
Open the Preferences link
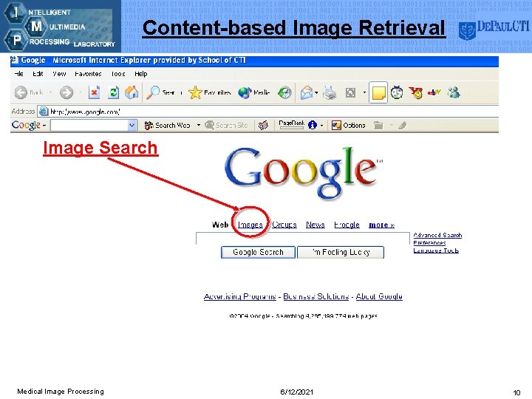[x=429, y=242]
